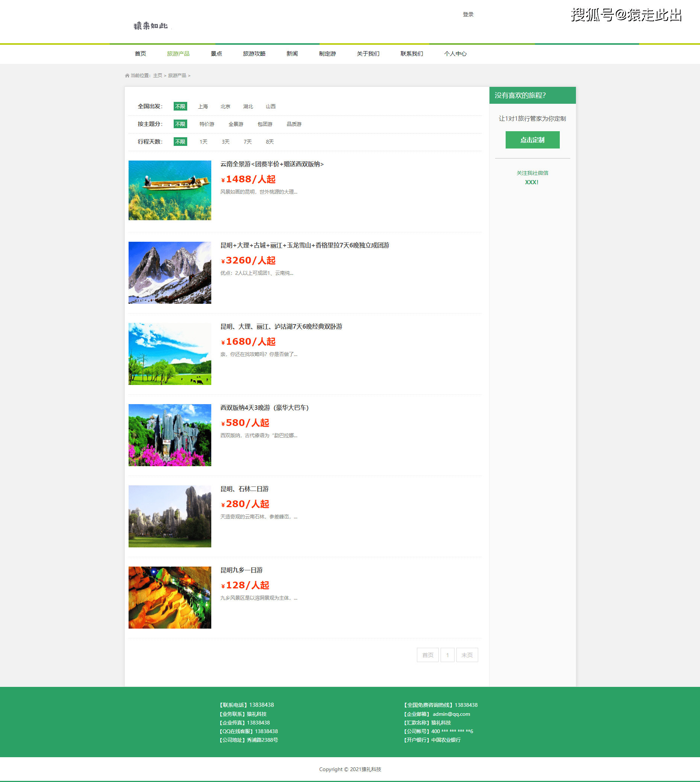Select 不限 in 行程天数 row
The height and width of the screenshot is (782, 700).
coord(180,142)
